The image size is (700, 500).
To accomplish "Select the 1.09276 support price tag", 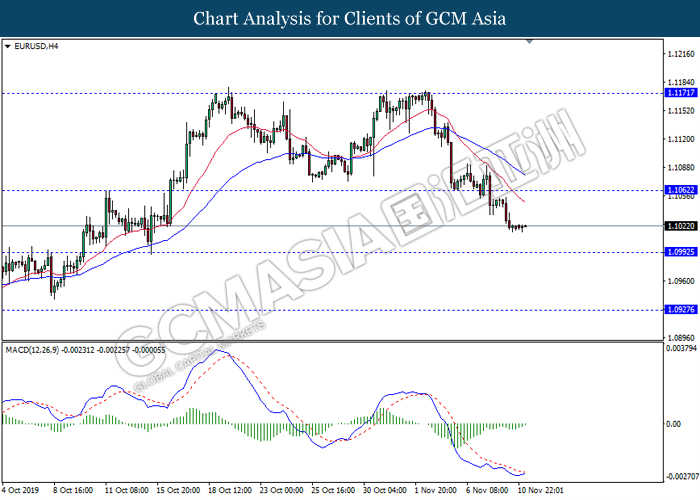I will pos(680,309).
